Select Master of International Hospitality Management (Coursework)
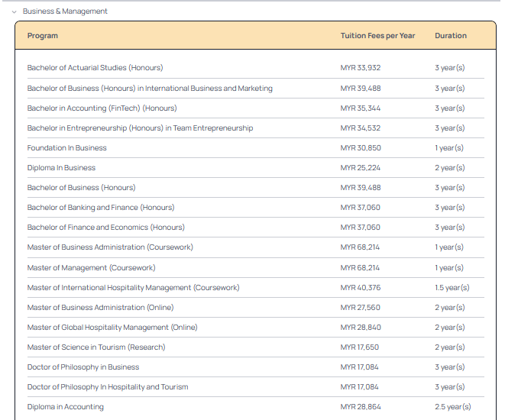Image resolution: width=505 pixels, height=420 pixels. coord(134,288)
